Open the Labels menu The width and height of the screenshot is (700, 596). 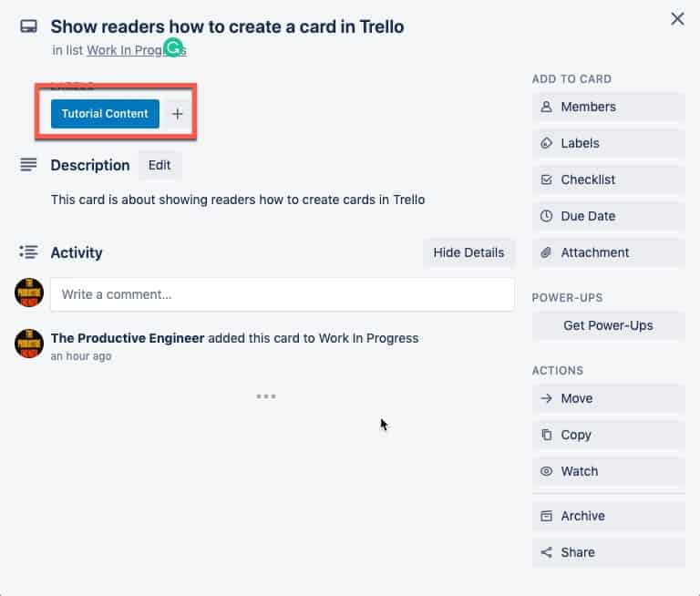pyautogui.click(x=609, y=143)
